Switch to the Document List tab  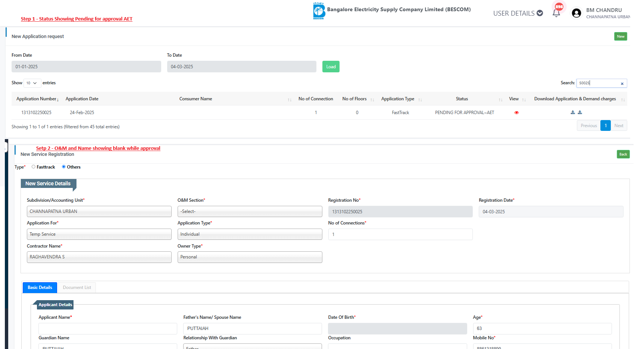pos(77,287)
